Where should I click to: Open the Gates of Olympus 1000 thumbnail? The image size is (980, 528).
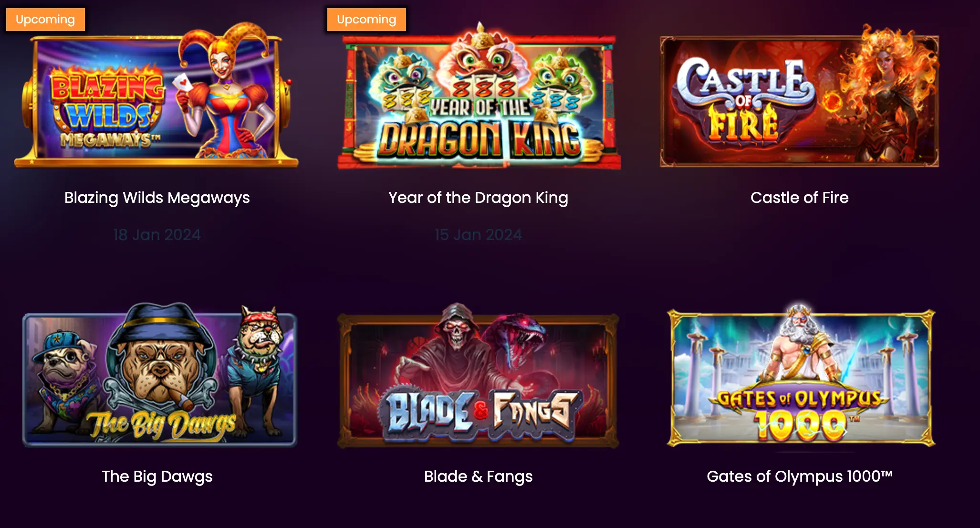coord(801,376)
